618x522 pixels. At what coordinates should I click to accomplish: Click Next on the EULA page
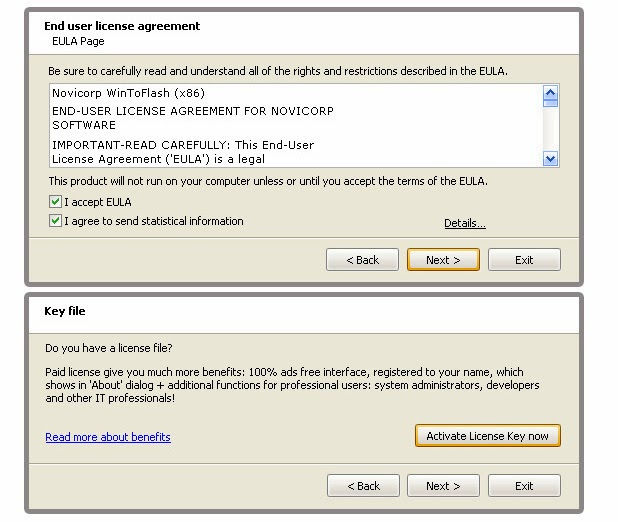(x=443, y=260)
